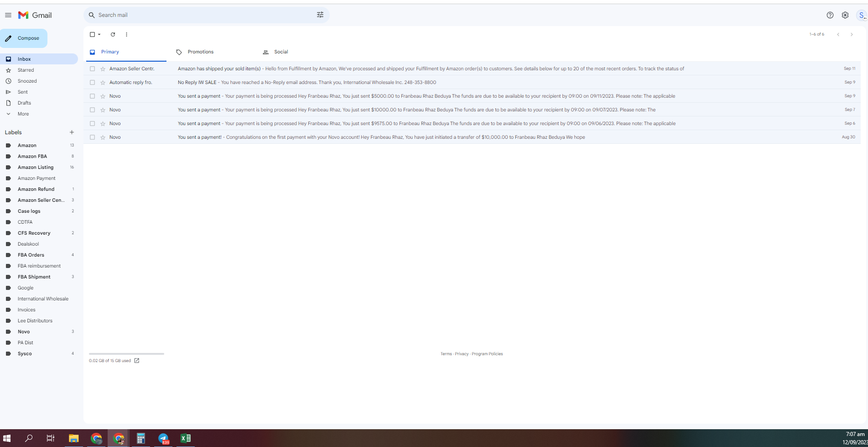This screenshot has width=868, height=447.
Task: Click the search magnifier icon in Gmail
Action: pyautogui.click(x=92, y=15)
